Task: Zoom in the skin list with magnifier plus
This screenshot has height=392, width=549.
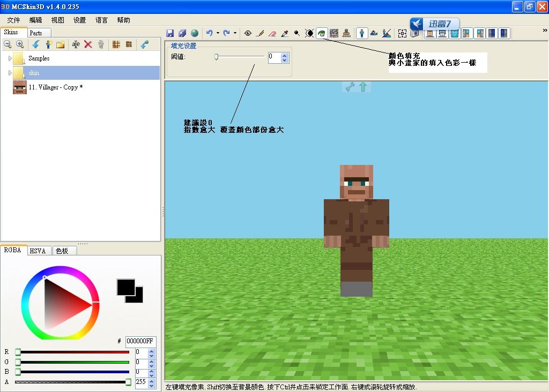Action: [20, 45]
